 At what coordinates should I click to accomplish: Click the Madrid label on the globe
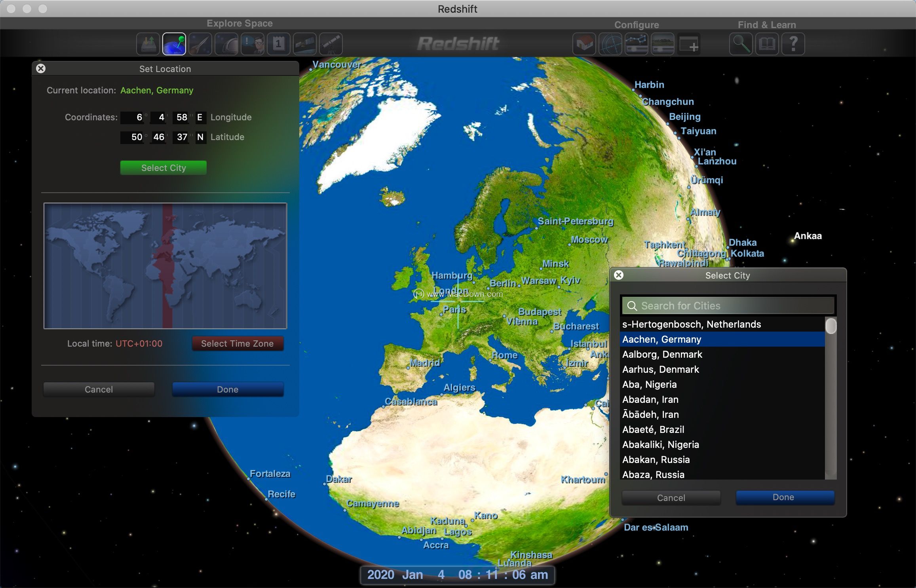pos(425,362)
